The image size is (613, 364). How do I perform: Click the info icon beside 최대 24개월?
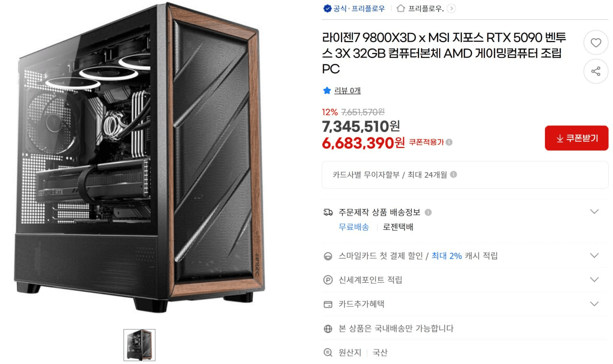(x=454, y=175)
